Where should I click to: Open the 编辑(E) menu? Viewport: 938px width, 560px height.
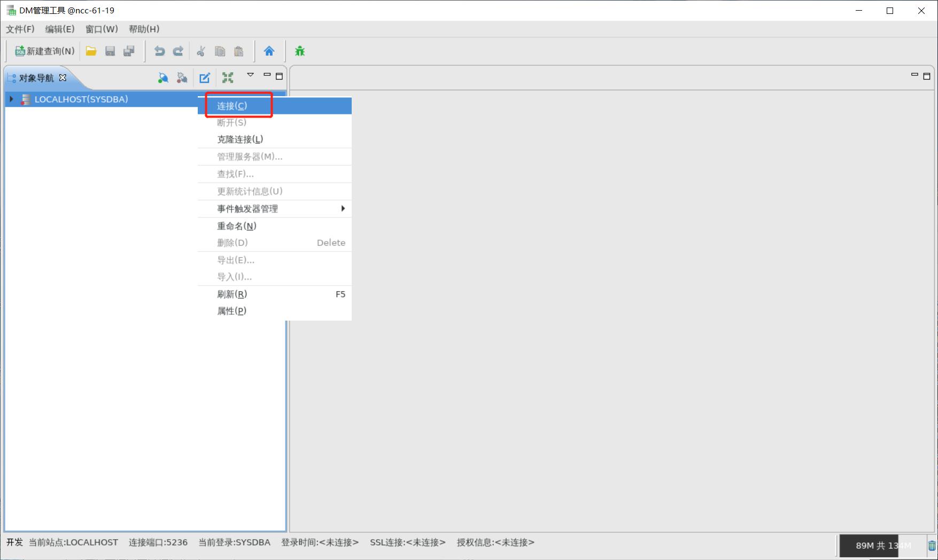click(60, 29)
